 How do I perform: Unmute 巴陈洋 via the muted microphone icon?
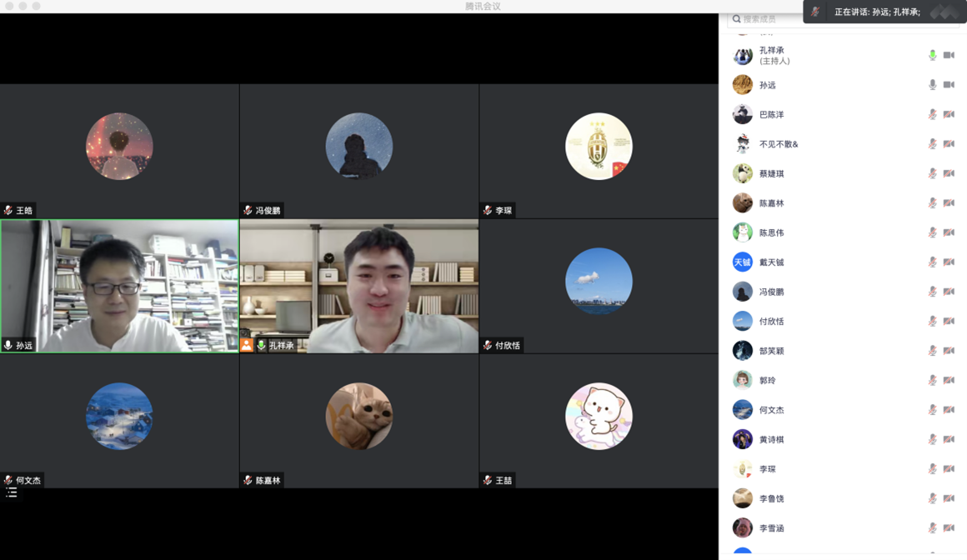point(932,115)
